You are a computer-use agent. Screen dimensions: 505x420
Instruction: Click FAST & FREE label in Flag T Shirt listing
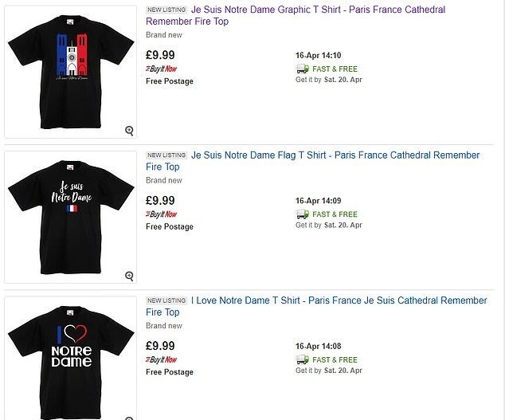[x=335, y=214]
